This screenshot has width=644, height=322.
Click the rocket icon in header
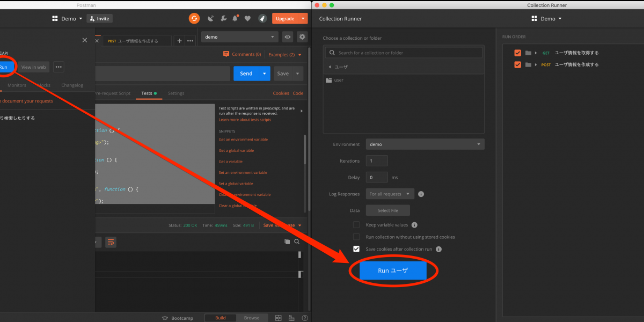[x=262, y=18]
